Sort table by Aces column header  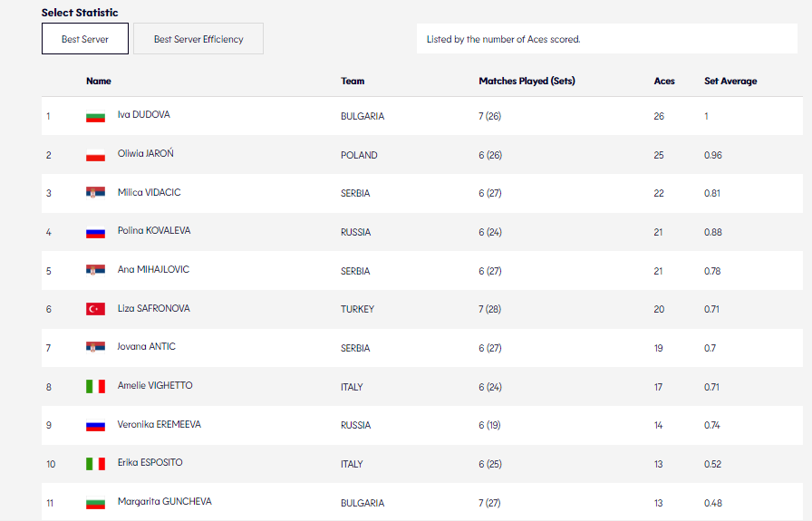[664, 81]
